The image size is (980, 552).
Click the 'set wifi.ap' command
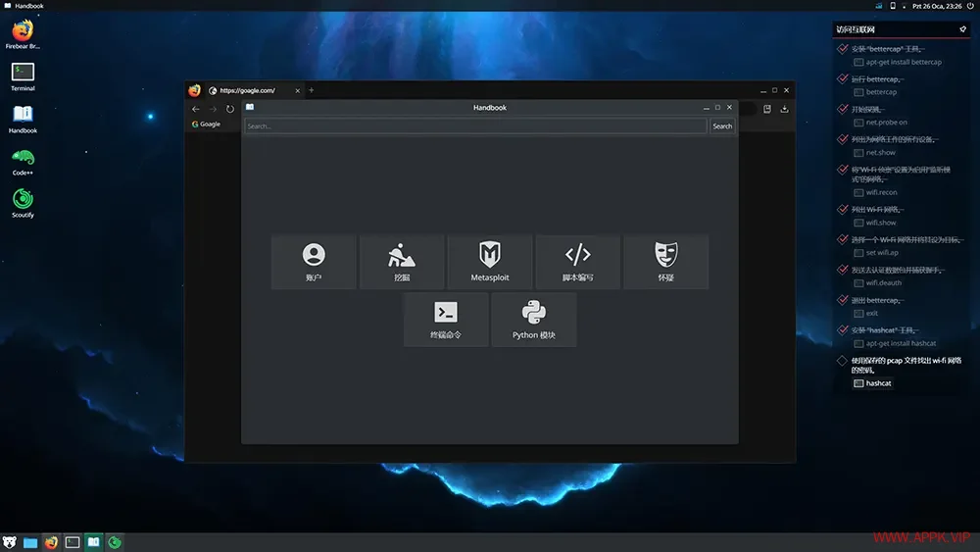click(875, 253)
